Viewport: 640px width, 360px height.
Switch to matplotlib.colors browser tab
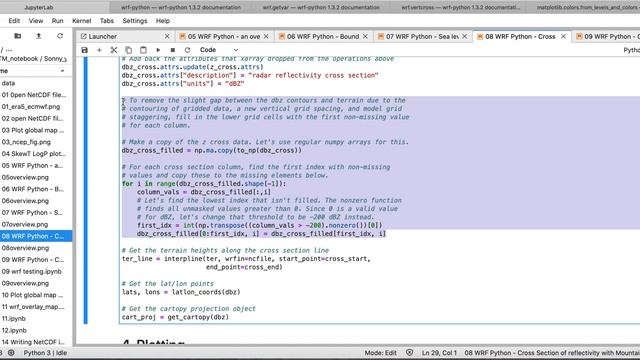(x=587, y=7)
